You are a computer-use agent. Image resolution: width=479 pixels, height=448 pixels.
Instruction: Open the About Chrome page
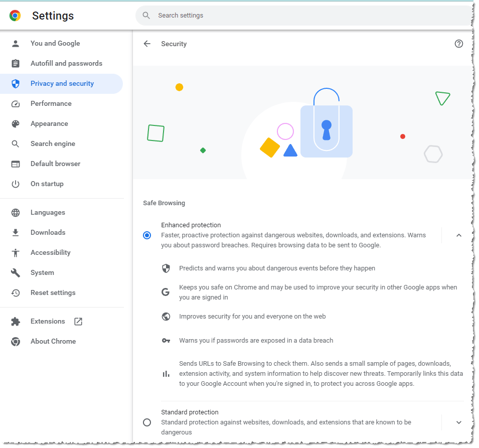click(x=53, y=341)
